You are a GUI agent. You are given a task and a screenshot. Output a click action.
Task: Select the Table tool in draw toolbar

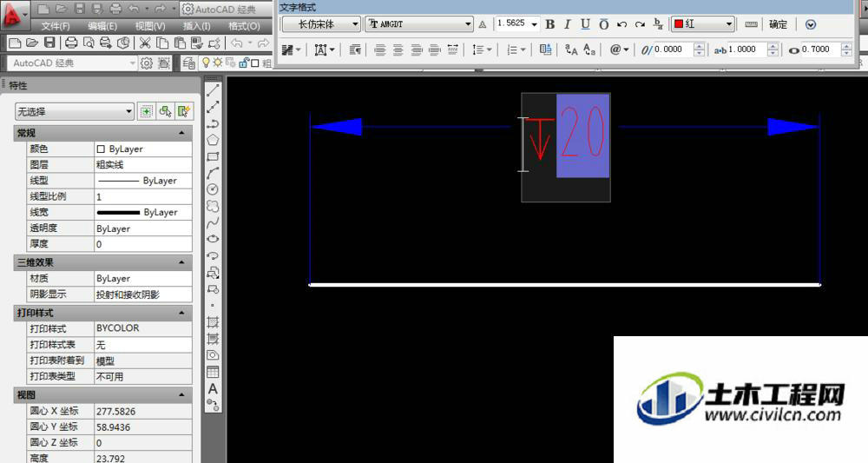click(213, 372)
